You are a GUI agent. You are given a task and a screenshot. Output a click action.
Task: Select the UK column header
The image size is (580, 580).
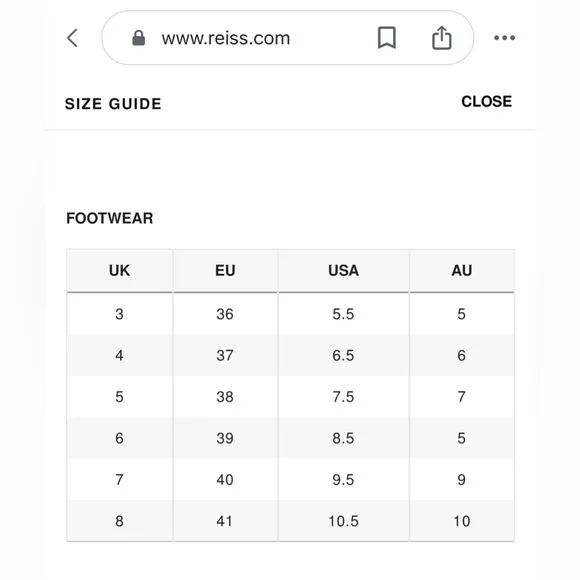[119, 270]
